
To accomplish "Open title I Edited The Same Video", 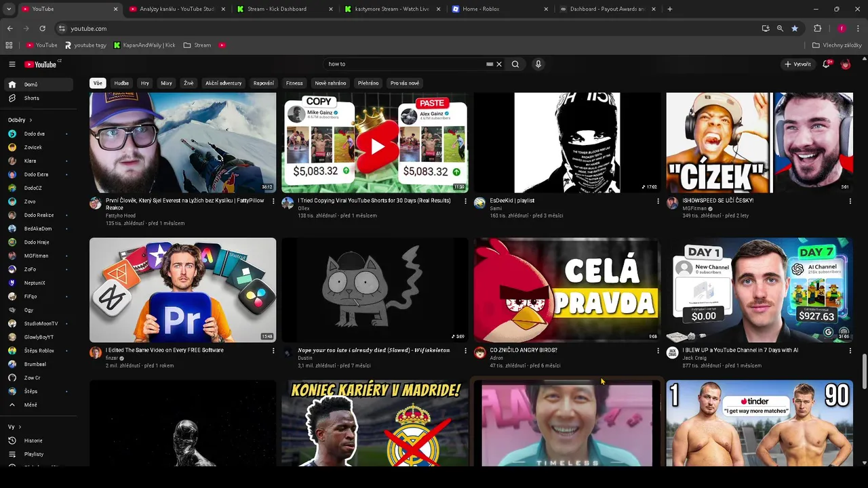I will pyautogui.click(x=165, y=350).
